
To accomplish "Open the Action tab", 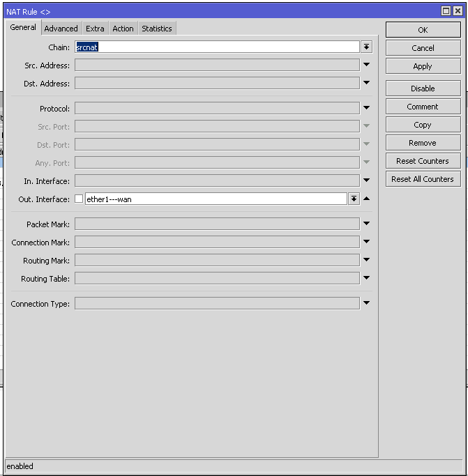I will coord(123,29).
